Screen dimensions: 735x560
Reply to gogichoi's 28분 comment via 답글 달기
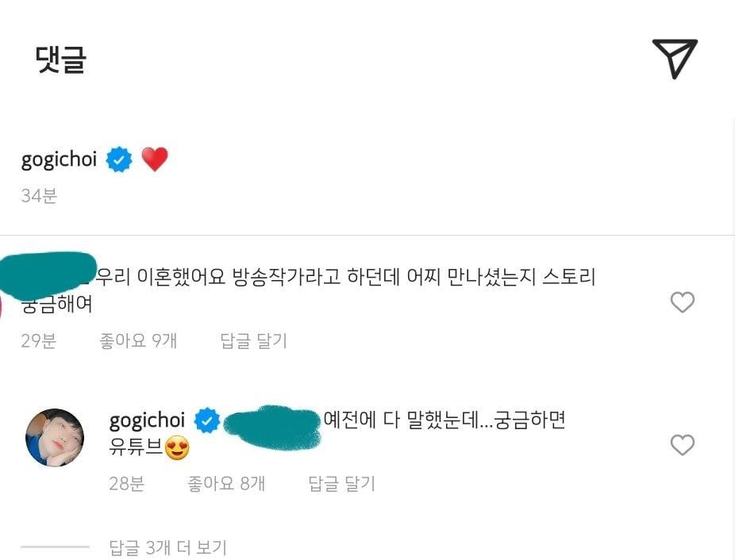click(x=342, y=483)
